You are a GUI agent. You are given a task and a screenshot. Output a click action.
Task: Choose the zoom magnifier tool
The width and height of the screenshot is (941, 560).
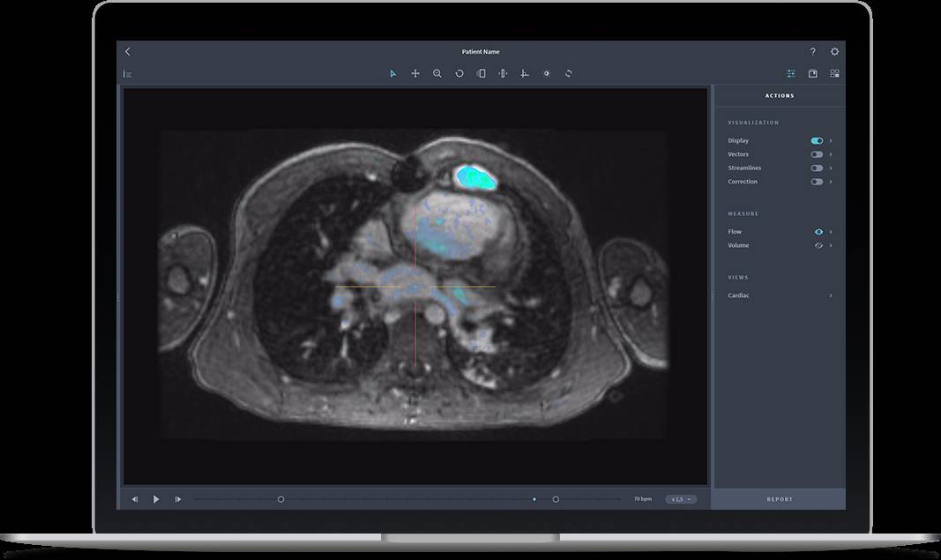pyautogui.click(x=437, y=74)
